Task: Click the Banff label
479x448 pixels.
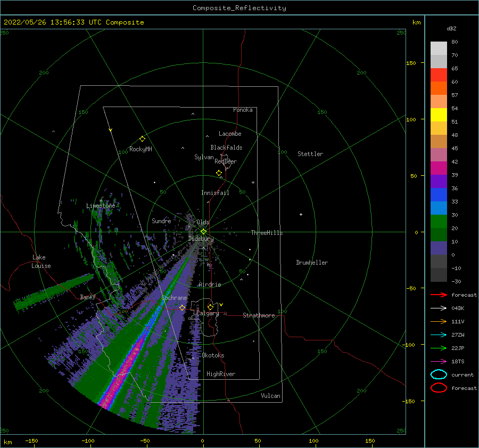Action: click(88, 297)
